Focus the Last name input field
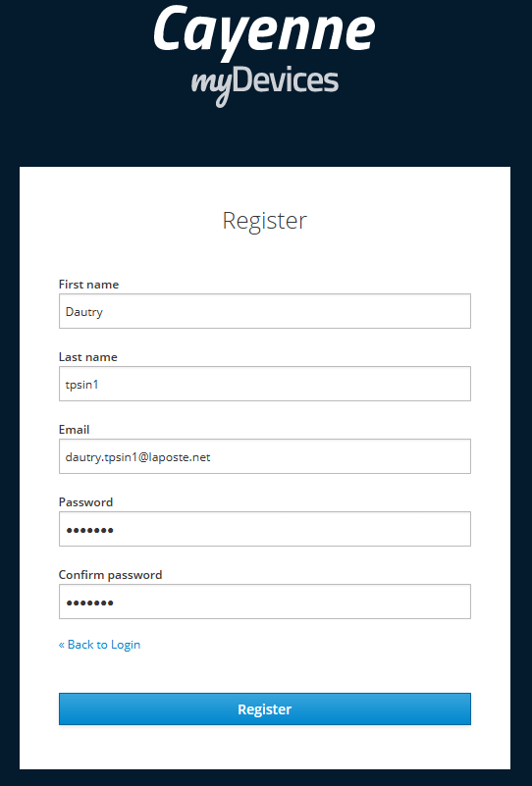This screenshot has width=532, height=786. (x=265, y=384)
